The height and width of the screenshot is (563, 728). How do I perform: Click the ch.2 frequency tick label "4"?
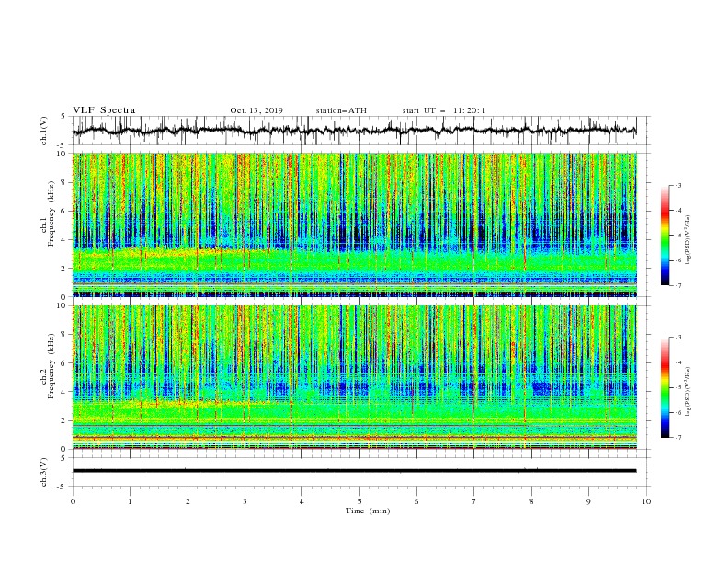pos(64,392)
